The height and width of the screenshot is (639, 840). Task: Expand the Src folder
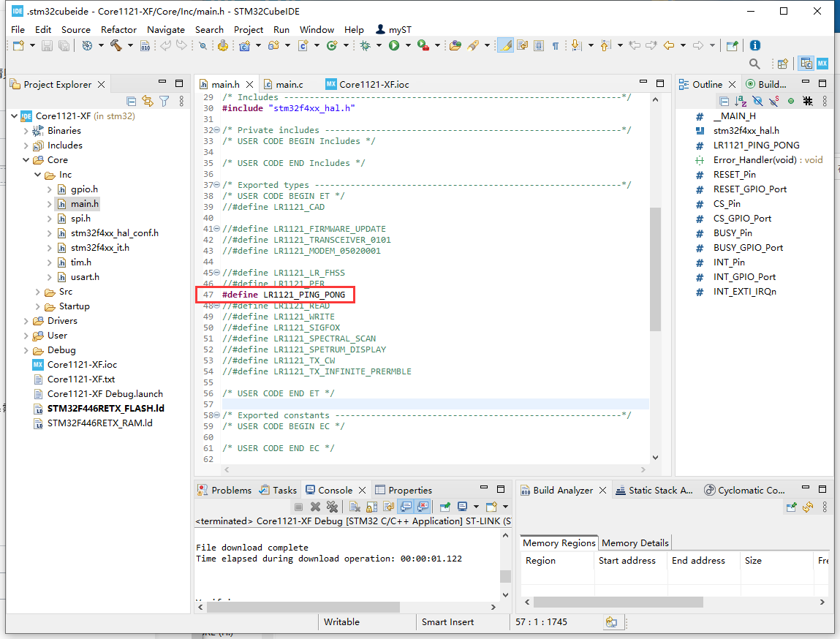point(37,292)
